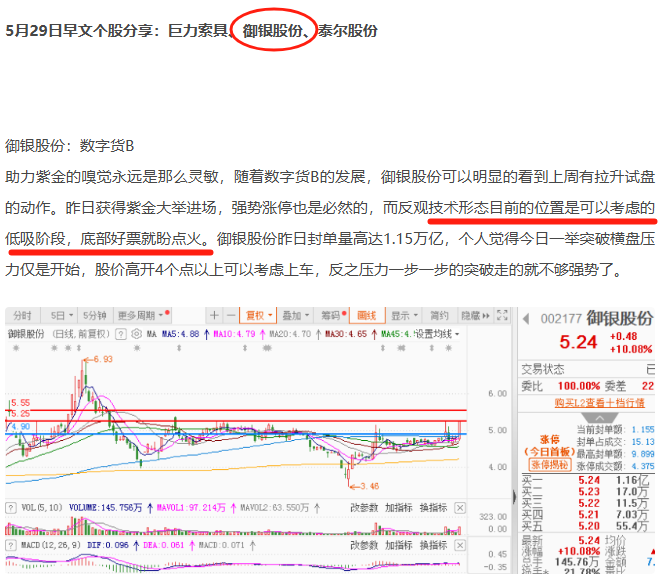Click article title 5月29日早文个股分享
This screenshot has height=587, width=668.
coord(79,31)
